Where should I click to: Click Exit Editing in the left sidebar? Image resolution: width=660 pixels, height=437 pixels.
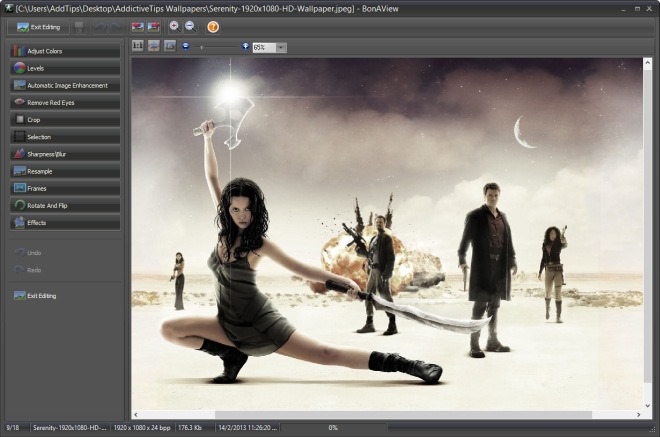click(35, 296)
